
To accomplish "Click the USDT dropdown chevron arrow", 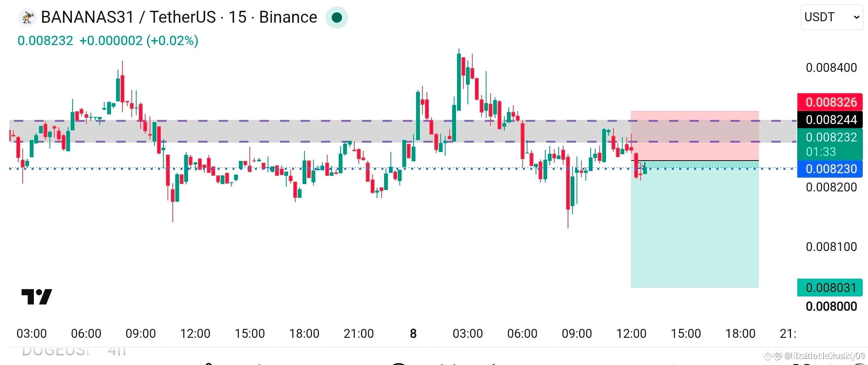I will (x=856, y=17).
